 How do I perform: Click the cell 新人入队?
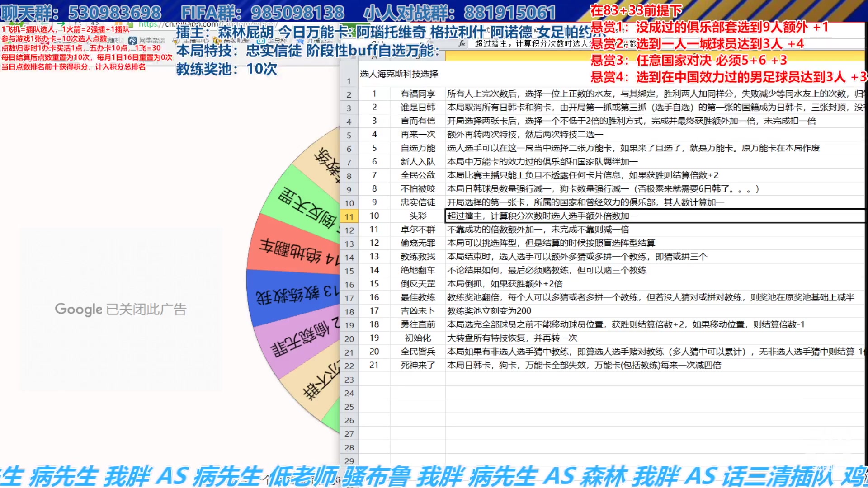[418, 162]
